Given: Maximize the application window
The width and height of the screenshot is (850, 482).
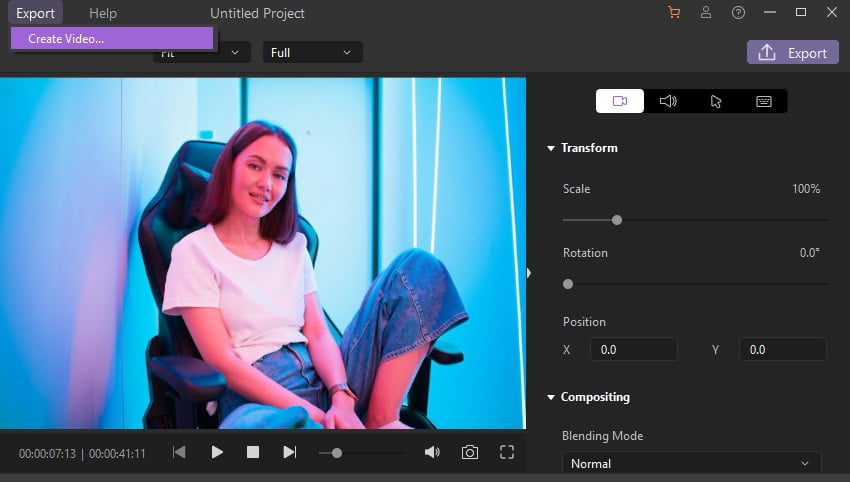Looking at the screenshot, I should 801,12.
